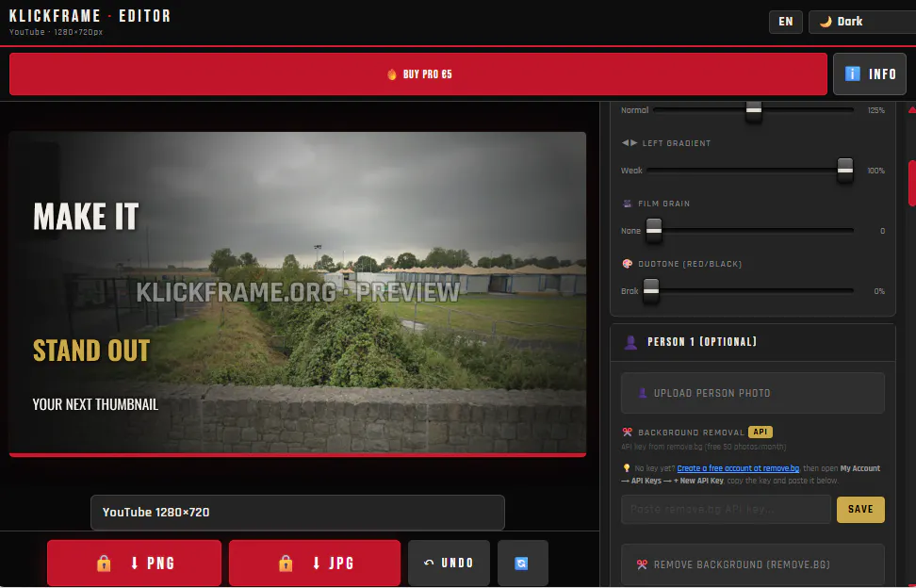Click the BUY PRO €5 banner button
The height and width of the screenshot is (588, 916).
coord(418,74)
